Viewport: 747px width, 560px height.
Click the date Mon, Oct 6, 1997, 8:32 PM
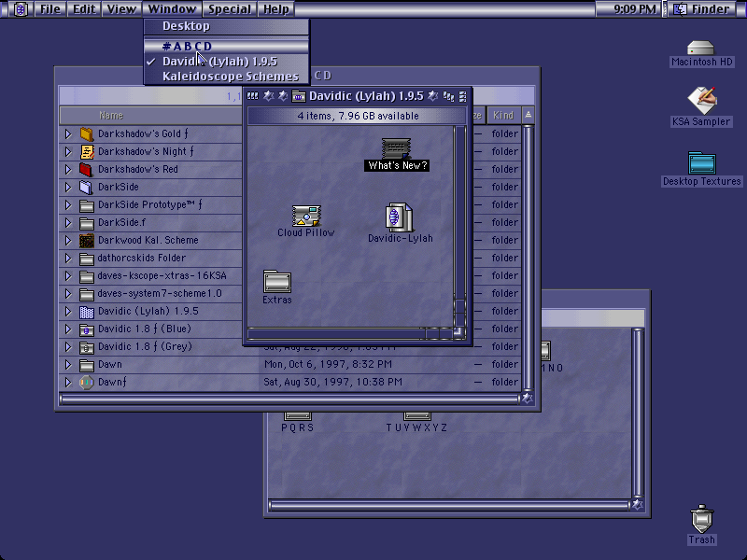coord(328,365)
